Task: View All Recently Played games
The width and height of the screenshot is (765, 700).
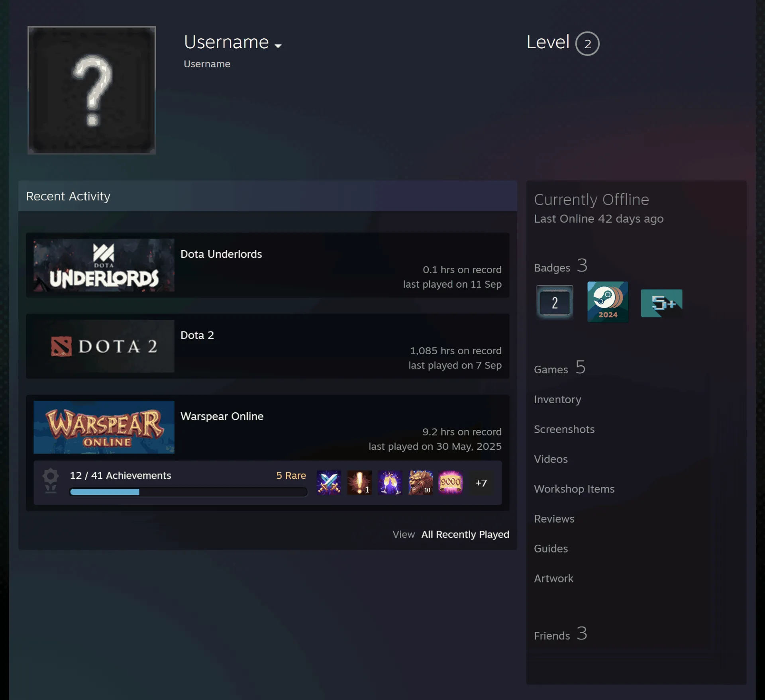Action: tap(465, 534)
